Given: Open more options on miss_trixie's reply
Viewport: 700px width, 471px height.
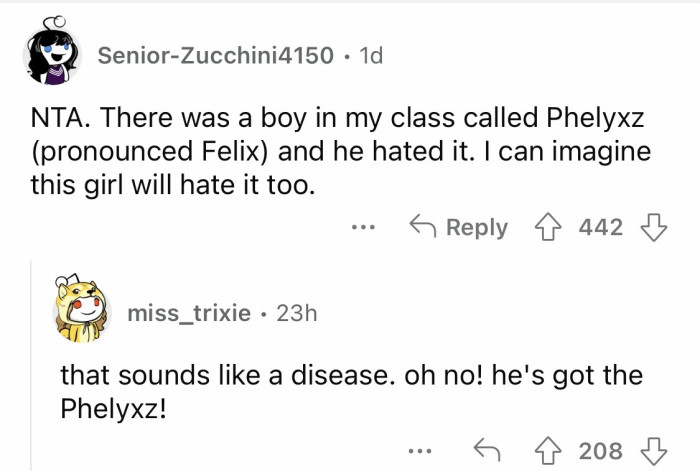Looking at the screenshot, I should point(426,452).
